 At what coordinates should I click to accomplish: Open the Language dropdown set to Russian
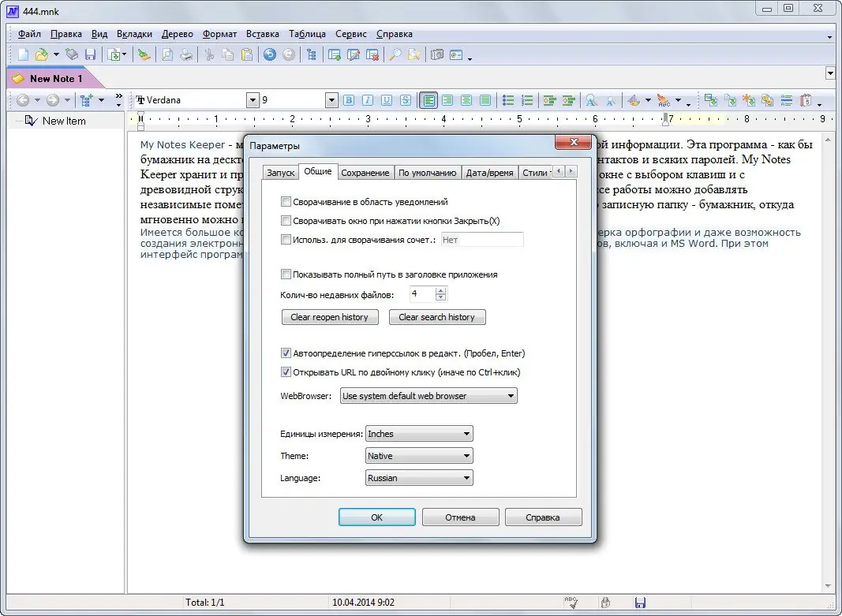pyautogui.click(x=419, y=477)
